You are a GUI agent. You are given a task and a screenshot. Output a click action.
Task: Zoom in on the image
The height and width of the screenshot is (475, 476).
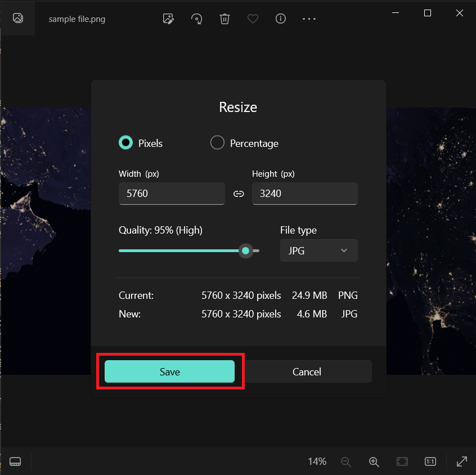374,461
